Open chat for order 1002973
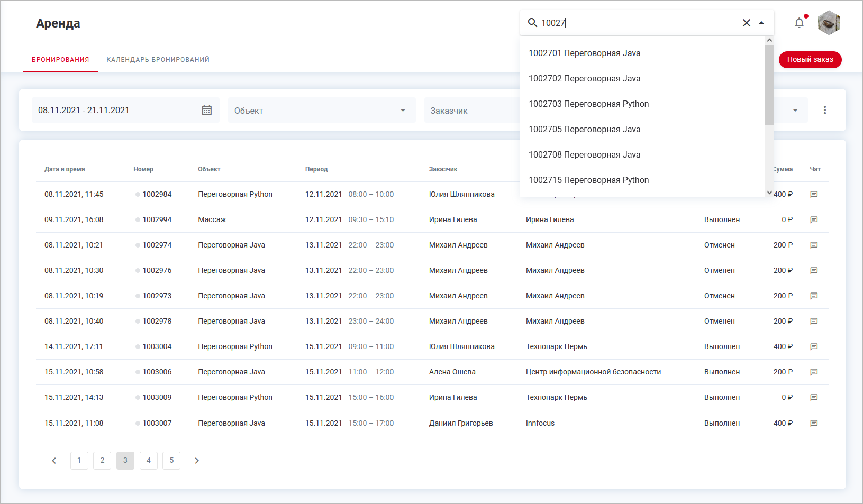 [x=814, y=296]
